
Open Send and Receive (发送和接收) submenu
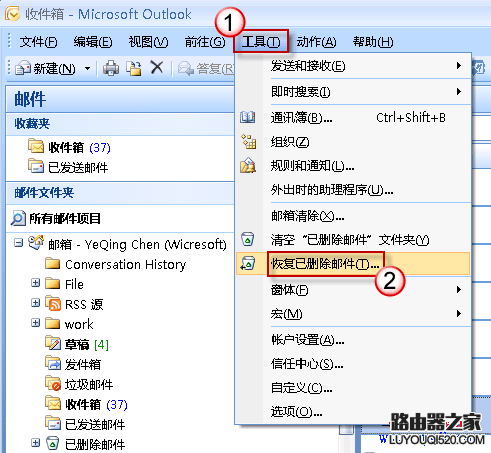(x=353, y=66)
